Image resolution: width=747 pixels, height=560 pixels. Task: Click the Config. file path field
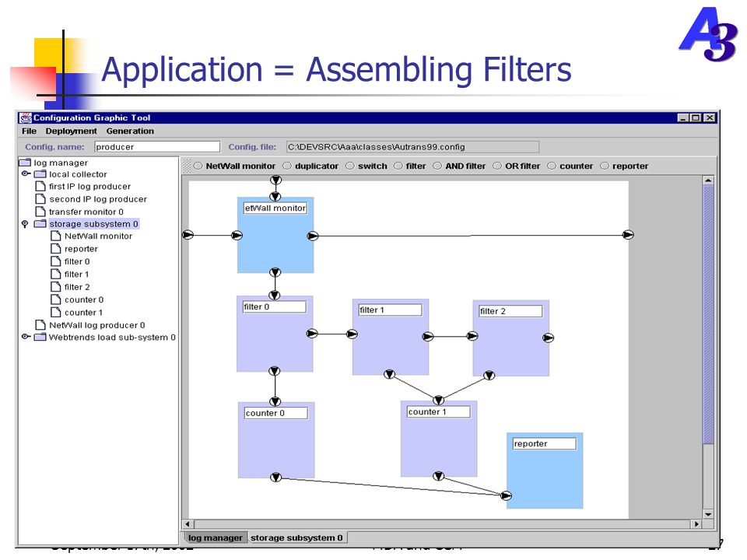tap(412, 147)
